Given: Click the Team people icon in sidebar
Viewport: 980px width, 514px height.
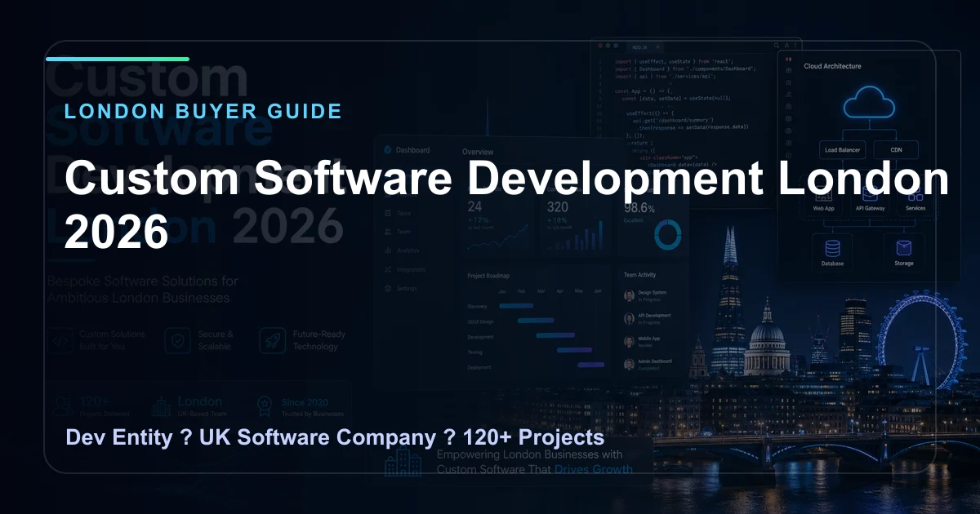Looking at the screenshot, I should pyautogui.click(x=388, y=232).
